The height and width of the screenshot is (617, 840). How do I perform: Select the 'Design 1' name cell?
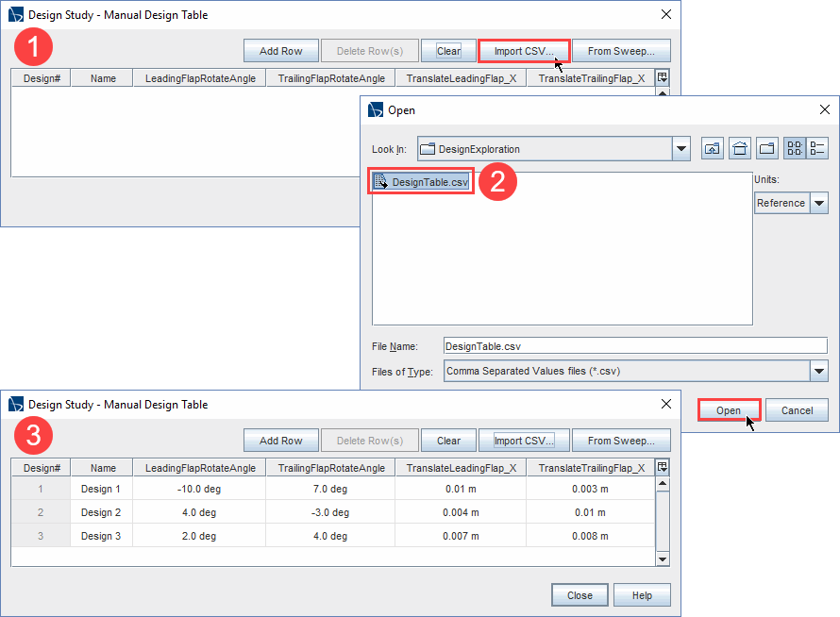point(101,489)
